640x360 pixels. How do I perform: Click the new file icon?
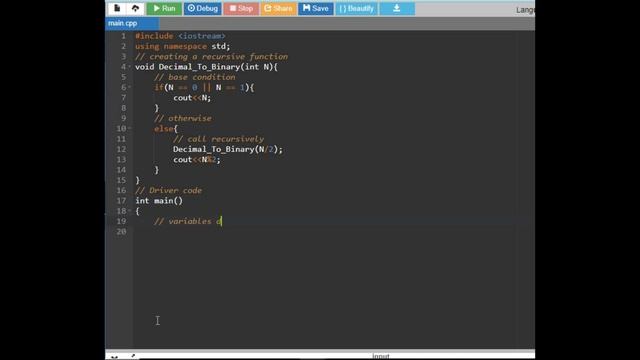(117, 8)
